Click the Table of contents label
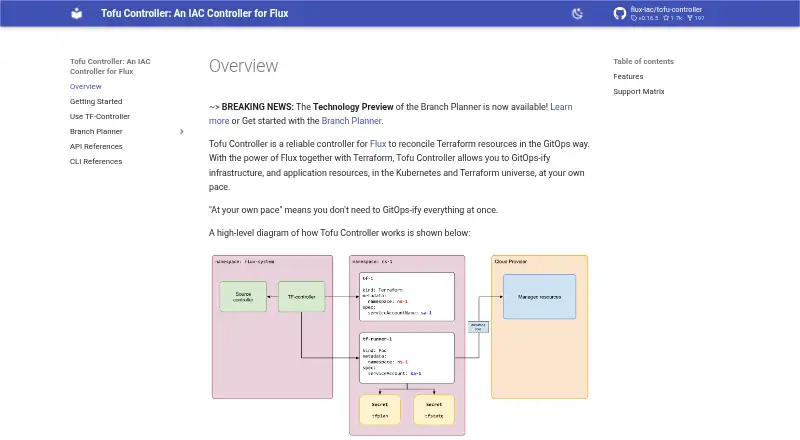This screenshot has width=800, height=440. coord(643,61)
